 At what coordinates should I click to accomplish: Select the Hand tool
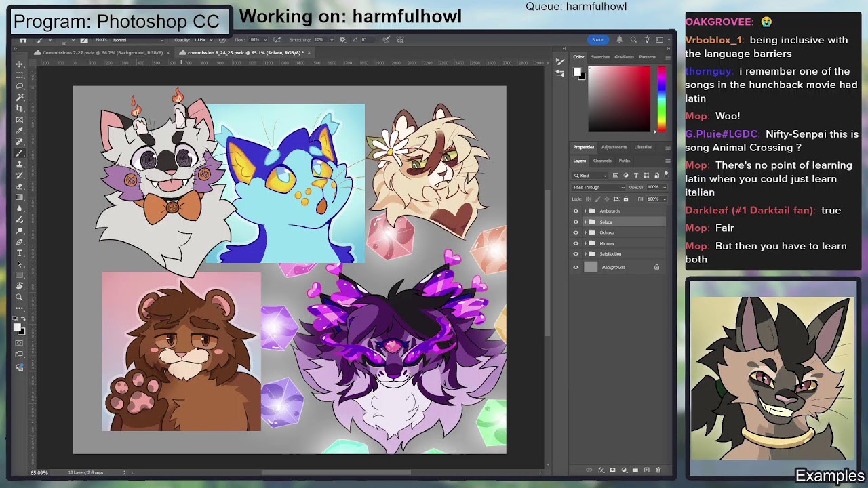coord(19,286)
